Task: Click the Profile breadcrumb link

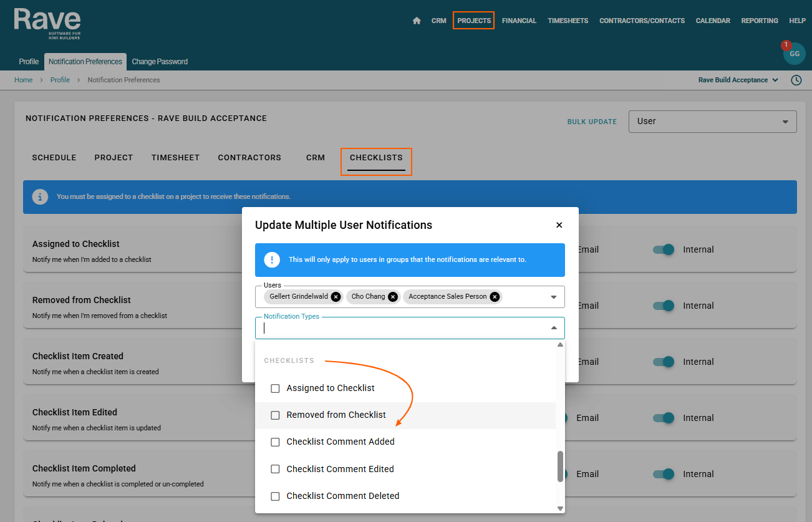Action: (x=60, y=80)
